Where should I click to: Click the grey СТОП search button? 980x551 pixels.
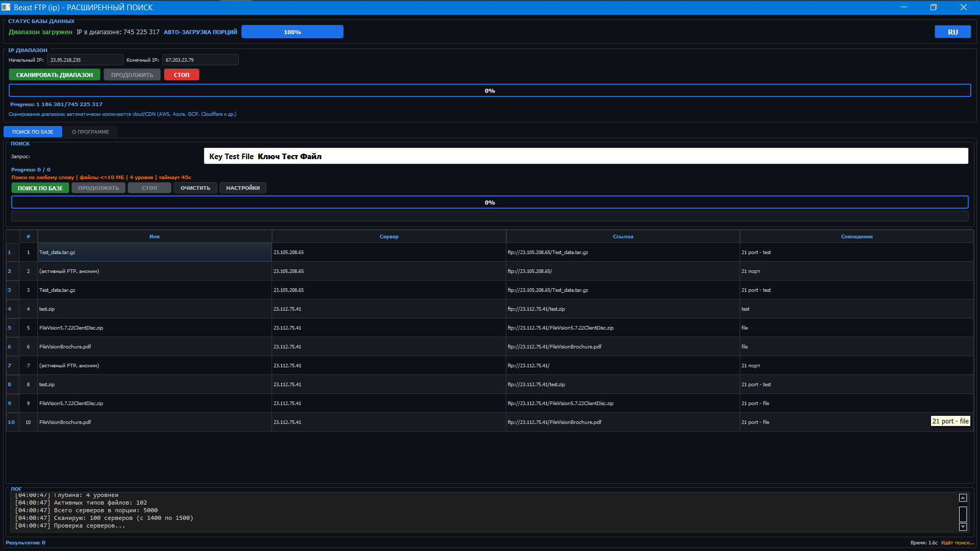tap(150, 188)
